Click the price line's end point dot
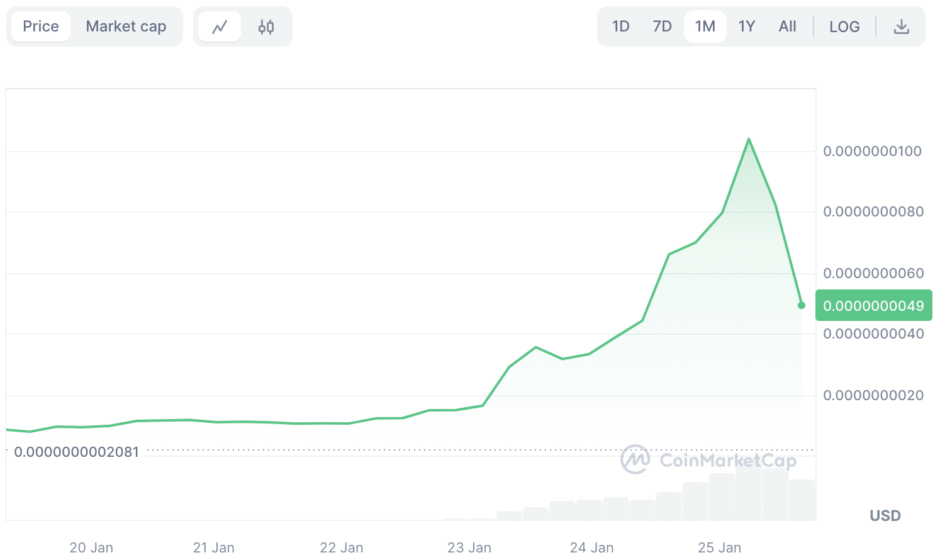Screen dimensions: 940x560 (x=802, y=305)
